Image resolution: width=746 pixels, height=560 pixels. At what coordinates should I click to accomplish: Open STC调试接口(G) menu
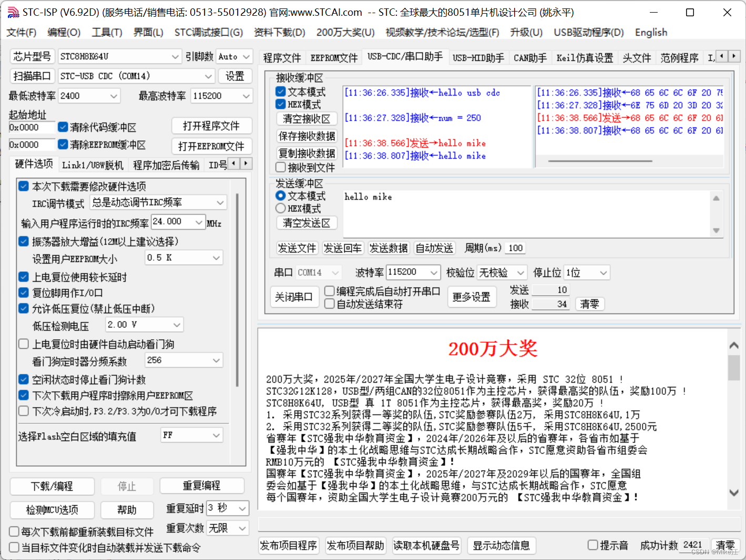209,33
